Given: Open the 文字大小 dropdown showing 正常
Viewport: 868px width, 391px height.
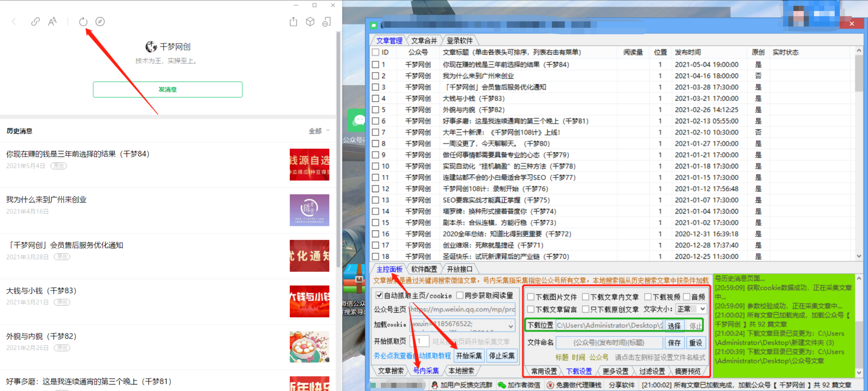Looking at the screenshot, I should tap(691, 309).
